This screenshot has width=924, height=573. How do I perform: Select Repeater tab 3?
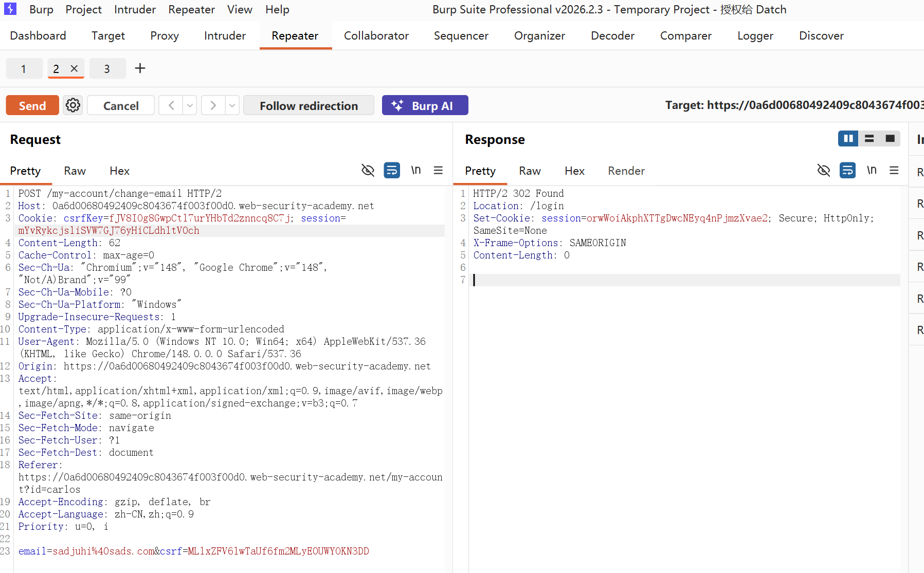point(107,68)
